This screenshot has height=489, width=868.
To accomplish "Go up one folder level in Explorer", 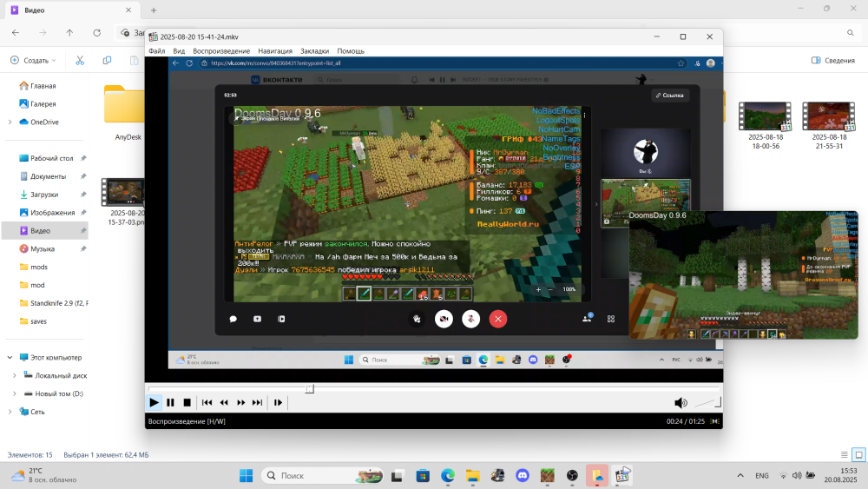I will (69, 33).
